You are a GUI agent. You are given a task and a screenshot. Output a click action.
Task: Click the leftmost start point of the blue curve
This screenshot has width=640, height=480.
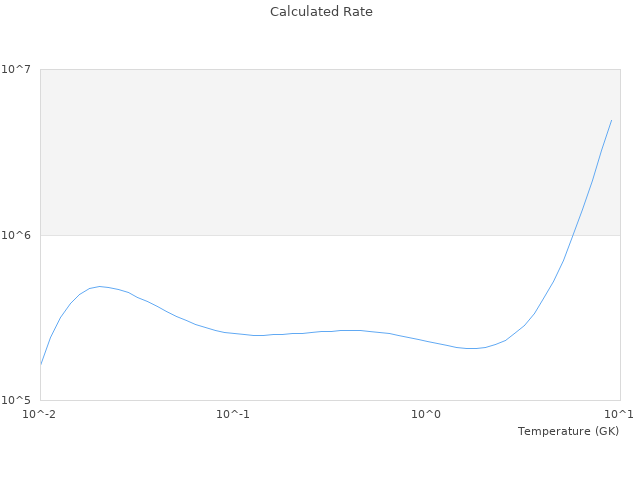coord(40,365)
